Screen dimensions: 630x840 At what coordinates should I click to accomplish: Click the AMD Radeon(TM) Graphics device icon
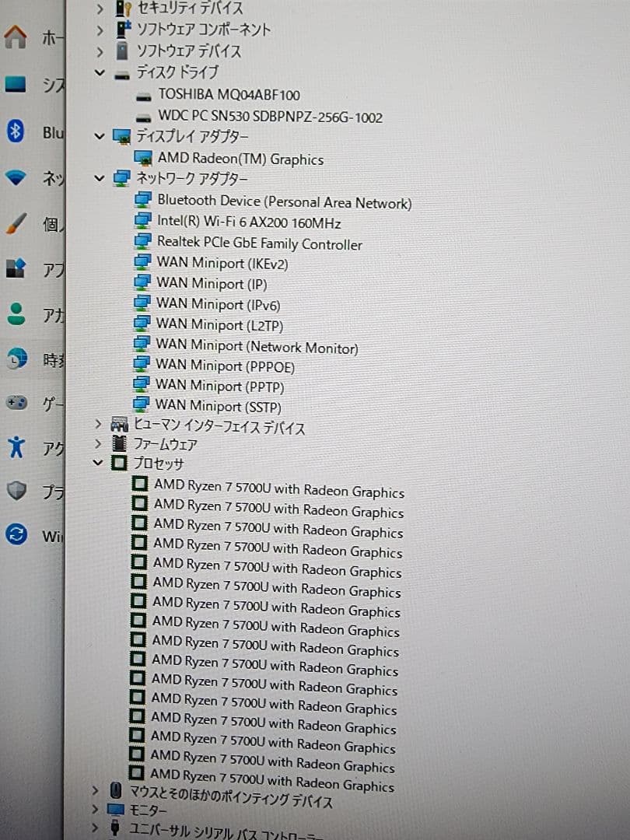(x=143, y=158)
